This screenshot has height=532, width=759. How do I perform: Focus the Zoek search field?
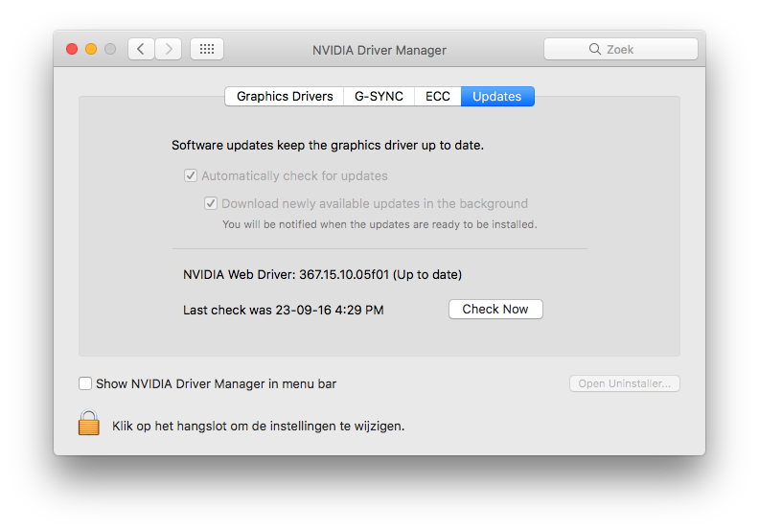621,49
